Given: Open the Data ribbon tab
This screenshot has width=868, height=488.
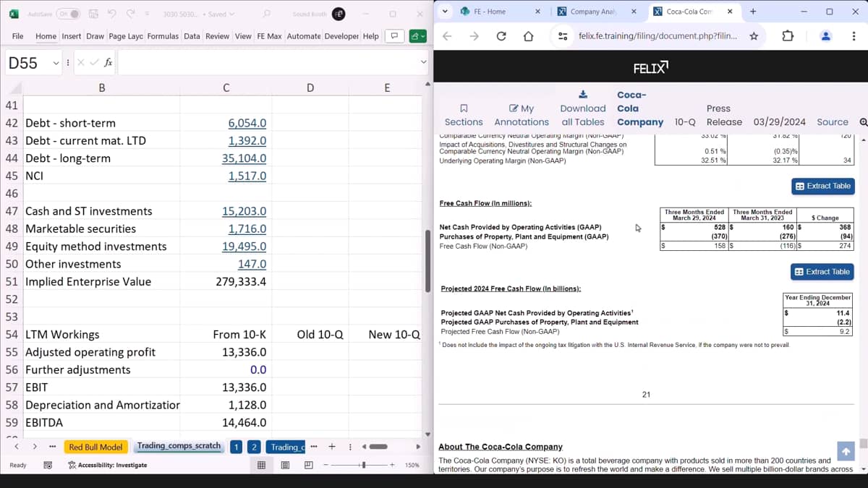Looking at the screenshot, I should coord(192,36).
